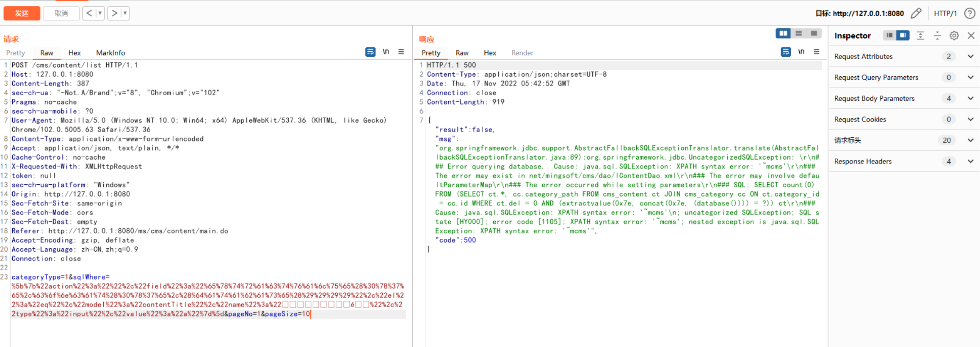
Task: Click the 请求标头 count badge 20
Action: (947, 140)
